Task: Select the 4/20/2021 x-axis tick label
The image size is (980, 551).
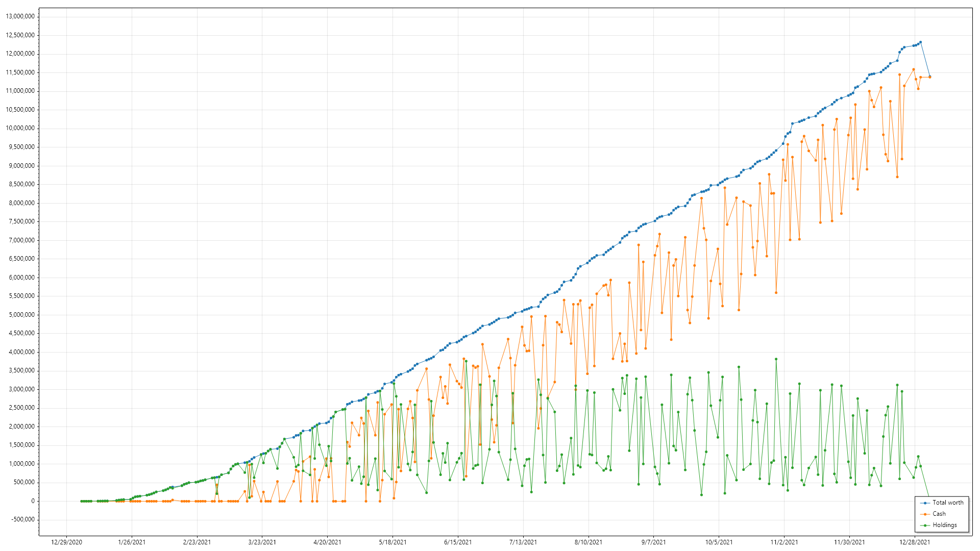Action: tap(327, 542)
